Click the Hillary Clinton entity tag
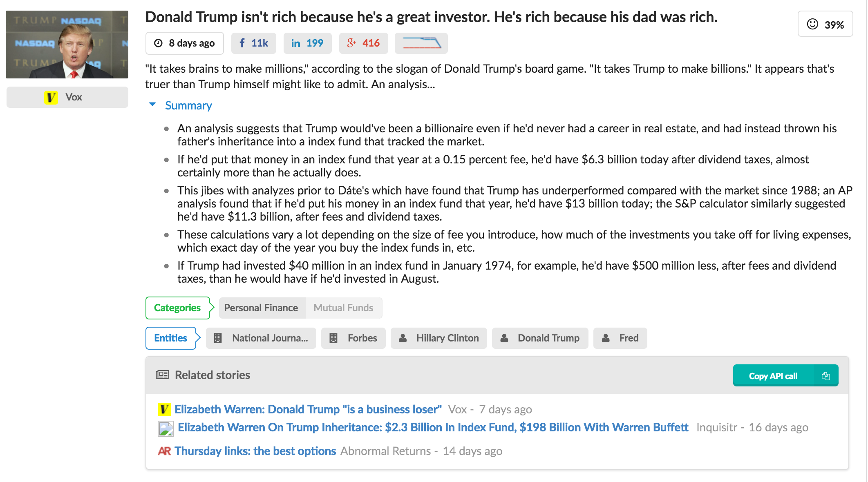Image resolution: width=868 pixels, height=482 pixels. click(x=438, y=338)
